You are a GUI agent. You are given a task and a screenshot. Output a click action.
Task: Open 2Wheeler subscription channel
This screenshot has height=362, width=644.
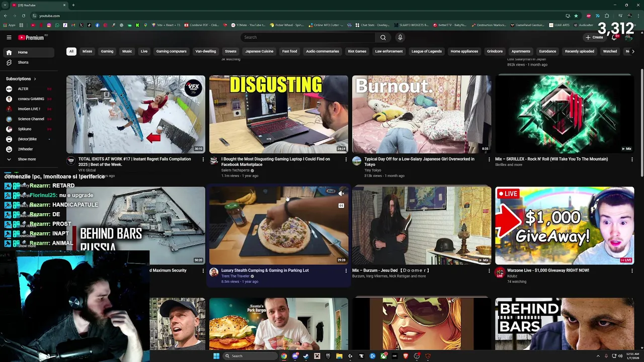coord(28,149)
